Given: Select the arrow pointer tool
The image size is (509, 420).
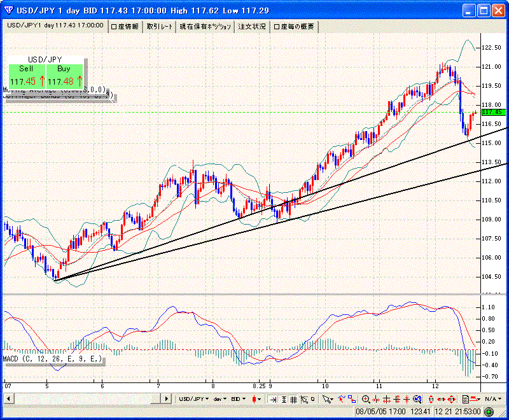Looking at the screenshot, I should pos(326,399).
